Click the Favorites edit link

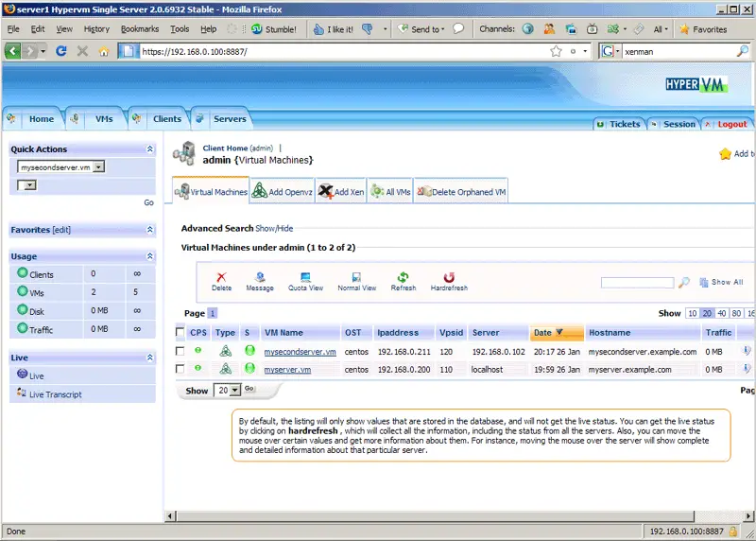pos(61,230)
